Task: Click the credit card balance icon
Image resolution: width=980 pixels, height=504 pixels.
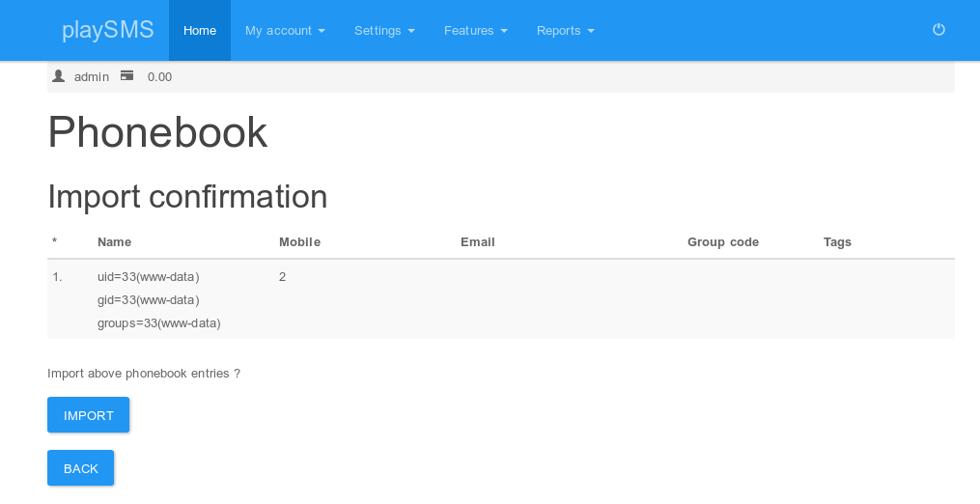Action: [x=126, y=76]
